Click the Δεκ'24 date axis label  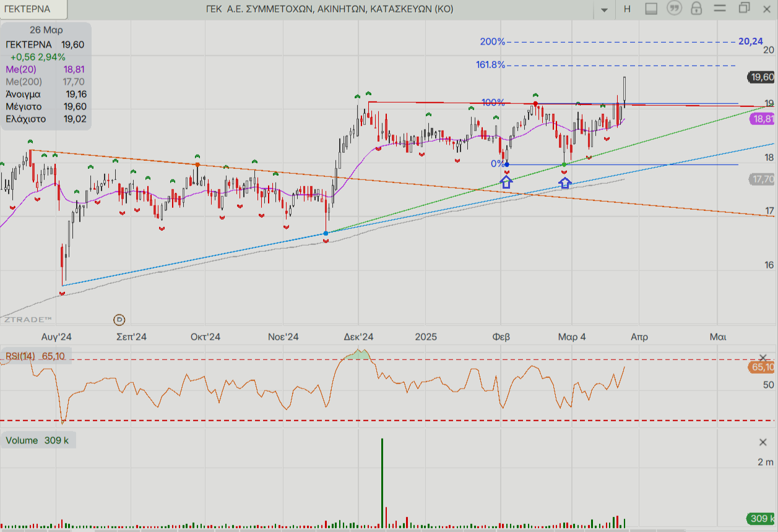[x=359, y=337]
